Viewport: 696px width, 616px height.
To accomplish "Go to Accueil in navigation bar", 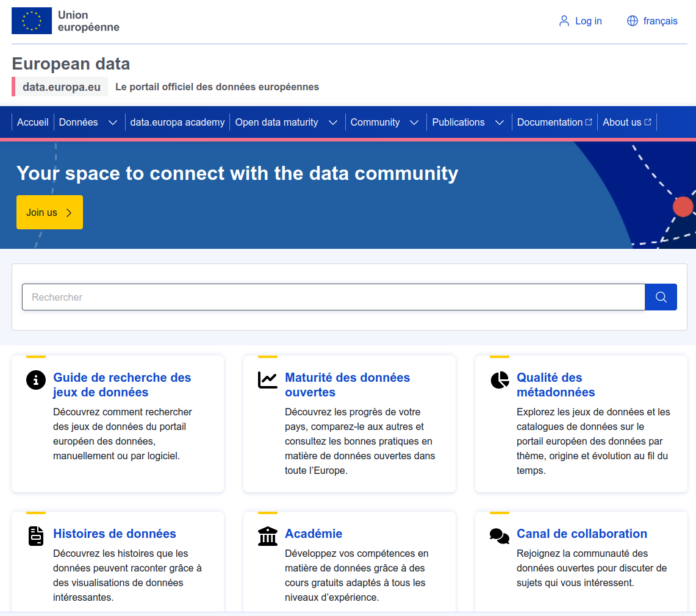I will (x=33, y=123).
